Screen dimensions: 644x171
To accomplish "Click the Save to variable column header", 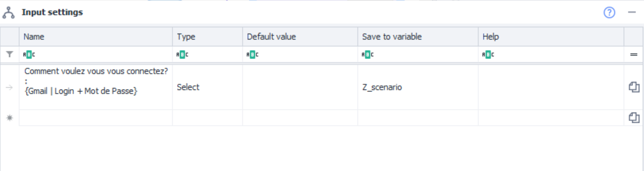I will (392, 37).
